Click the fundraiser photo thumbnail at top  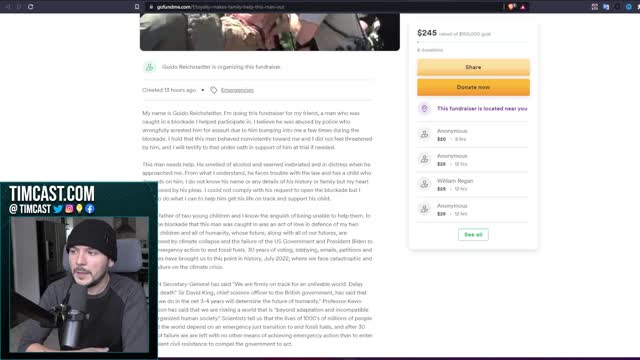pos(270,32)
